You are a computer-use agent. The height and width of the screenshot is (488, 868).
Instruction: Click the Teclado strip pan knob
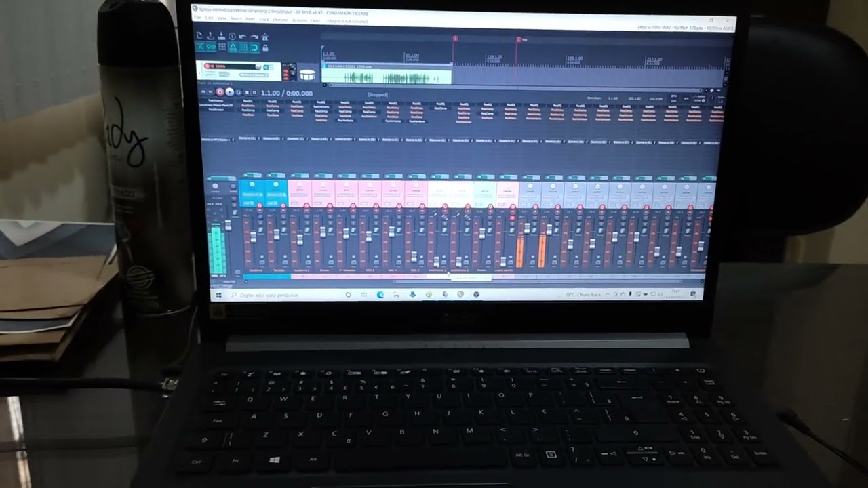pyautogui.click(x=275, y=184)
